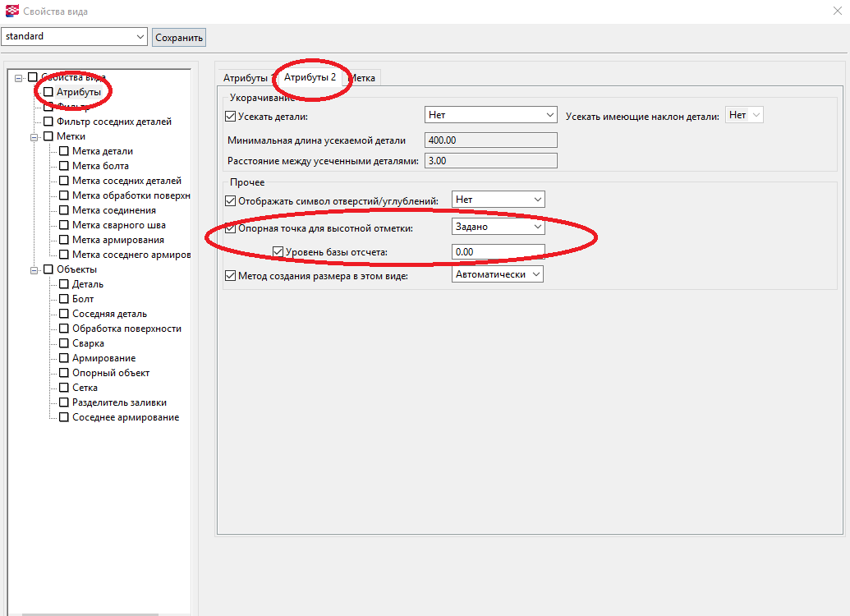This screenshot has height=616, width=850.
Task: Collapse the Метки tree node
Action: pyautogui.click(x=35, y=136)
